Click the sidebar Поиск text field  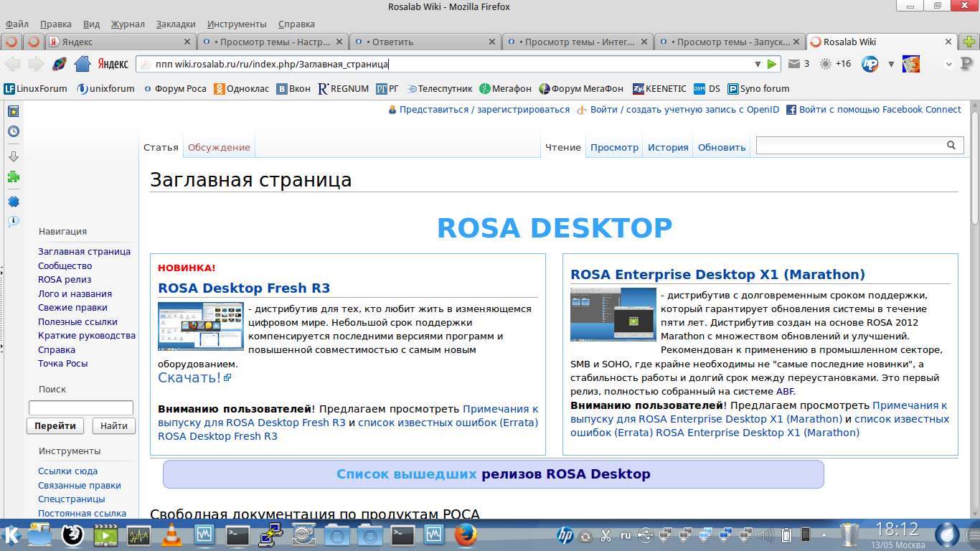(80, 408)
